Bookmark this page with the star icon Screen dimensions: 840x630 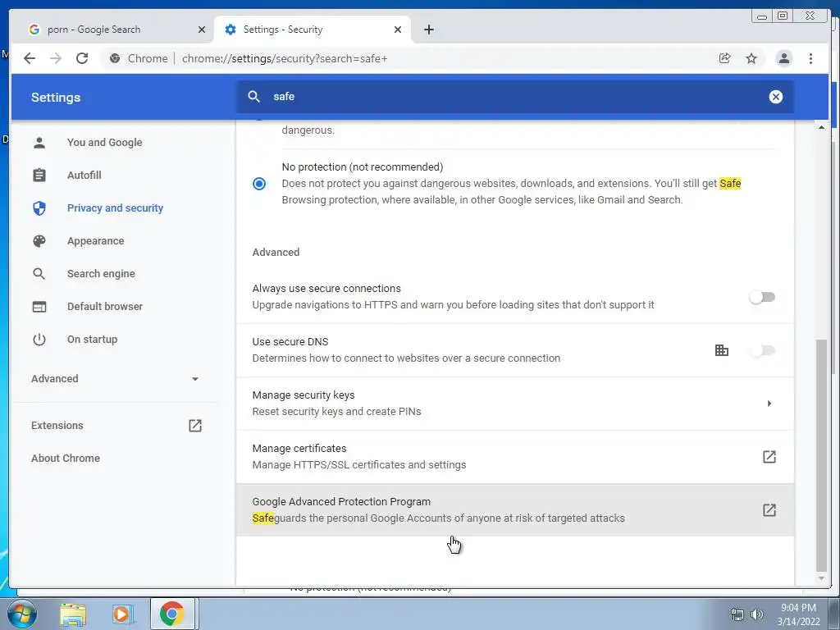[x=751, y=58]
